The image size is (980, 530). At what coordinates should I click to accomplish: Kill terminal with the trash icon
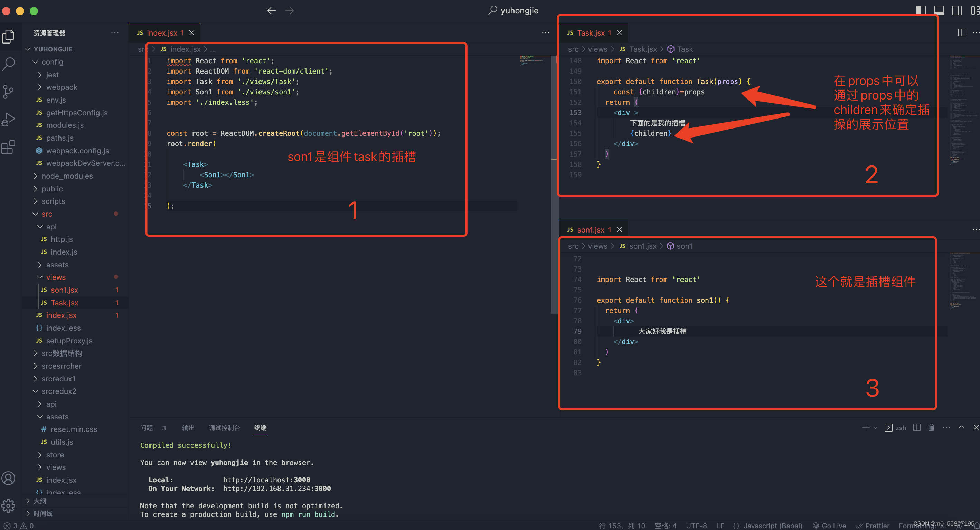931,427
